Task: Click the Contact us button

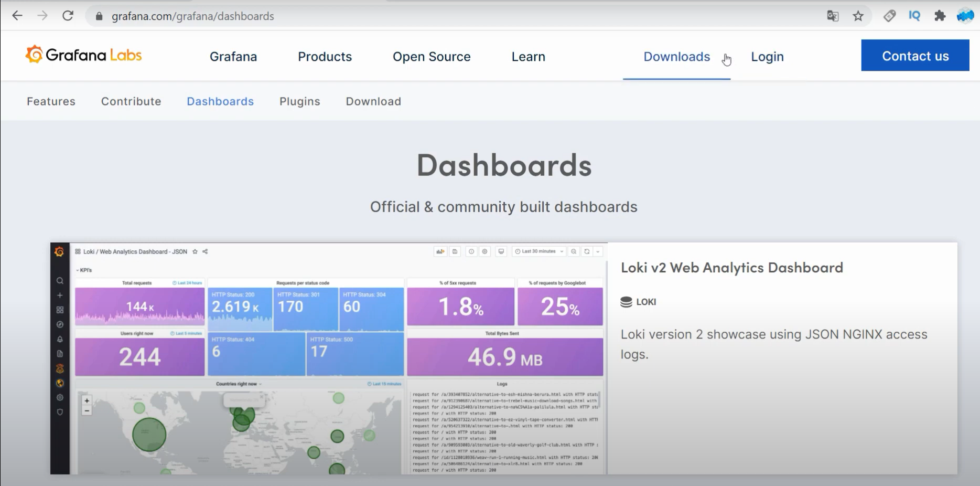Action: click(x=915, y=55)
